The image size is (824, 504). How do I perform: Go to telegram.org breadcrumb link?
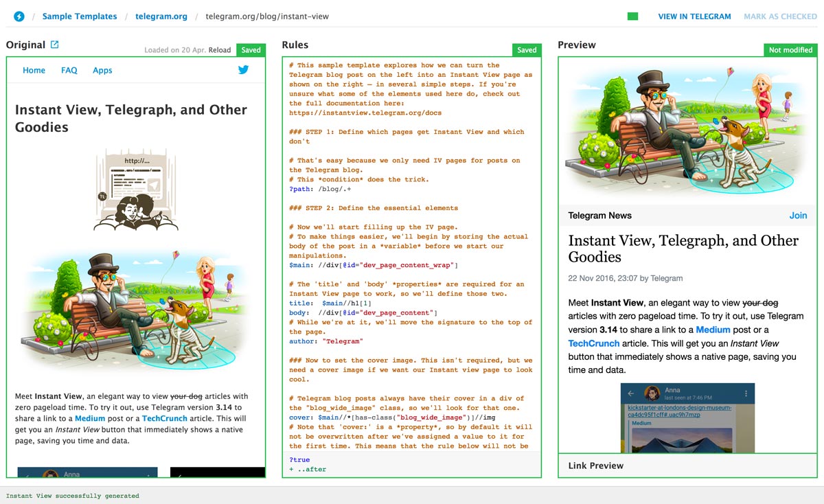coord(161,16)
